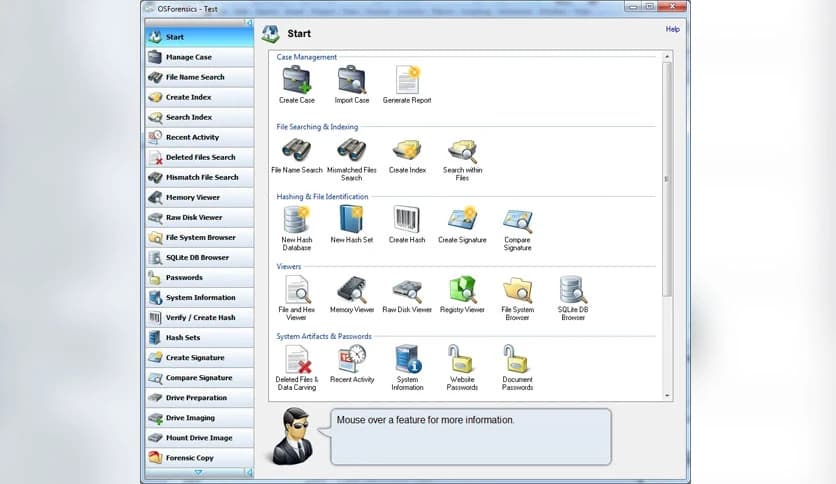Open System Information icon in System Artifacts section
Screen dimensions: 836x484
tap(408, 359)
